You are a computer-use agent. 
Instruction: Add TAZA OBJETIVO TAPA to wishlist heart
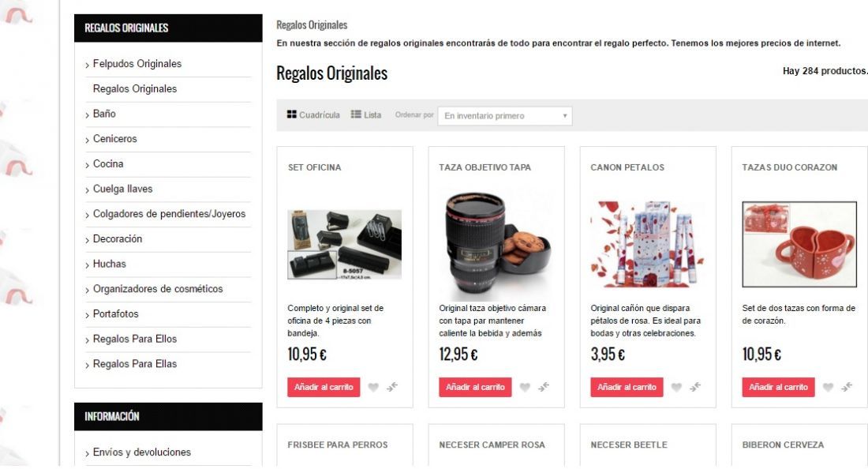(525, 388)
